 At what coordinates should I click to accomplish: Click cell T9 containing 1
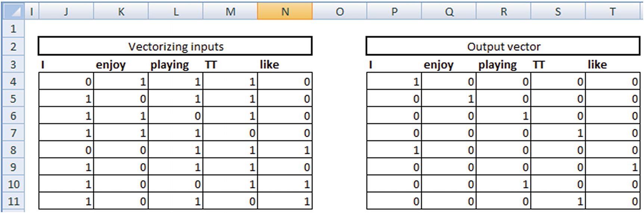(613, 167)
